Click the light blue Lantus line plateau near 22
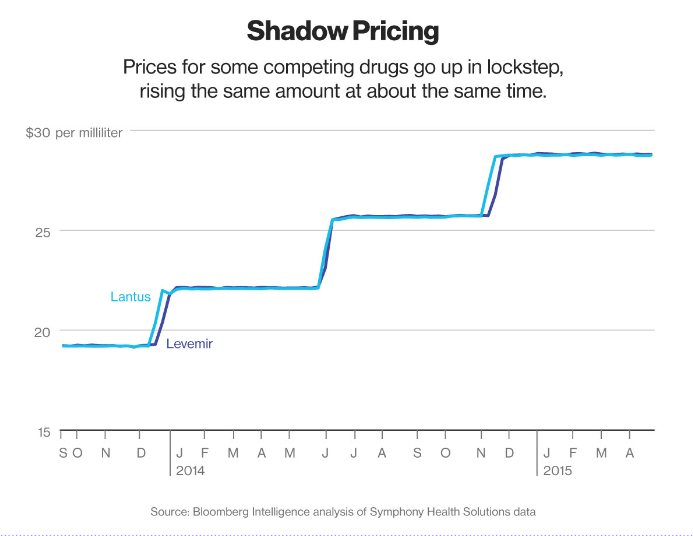This screenshot has height=536, width=693. click(243, 288)
